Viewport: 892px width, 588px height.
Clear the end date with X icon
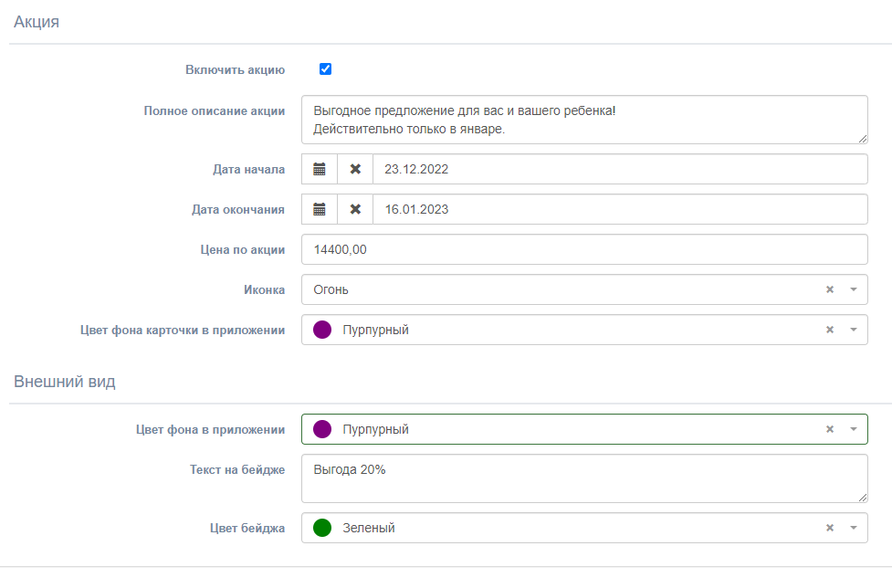pyautogui.click(x=355, y=209)
